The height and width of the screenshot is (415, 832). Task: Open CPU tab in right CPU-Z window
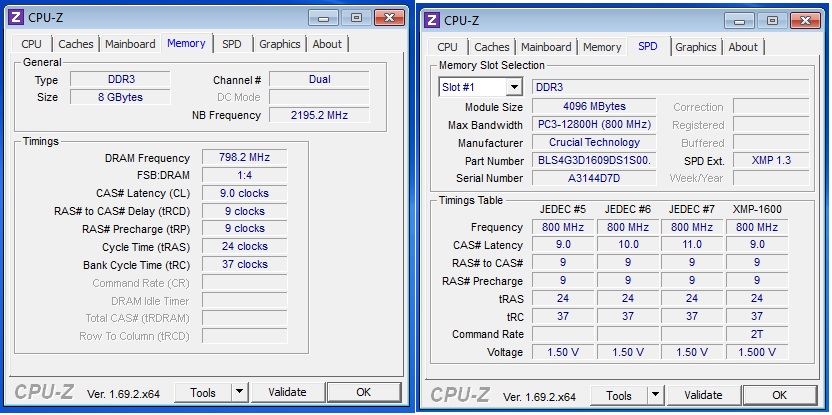coord(447,47)
